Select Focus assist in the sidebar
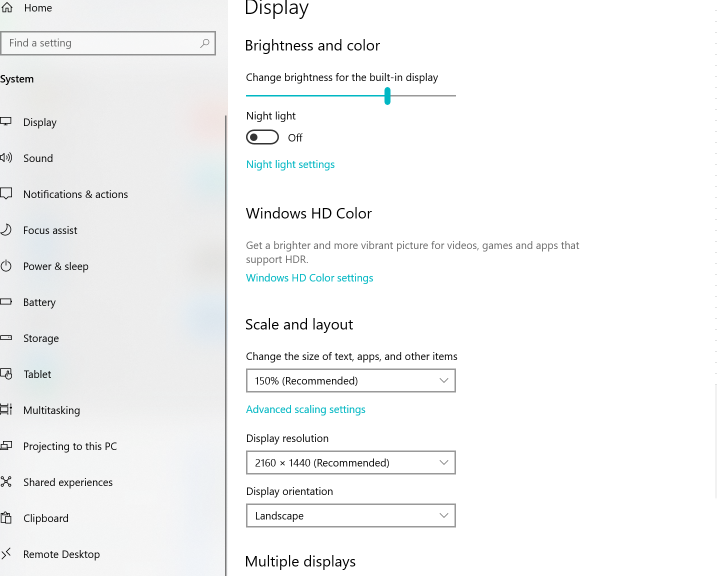 50,230
